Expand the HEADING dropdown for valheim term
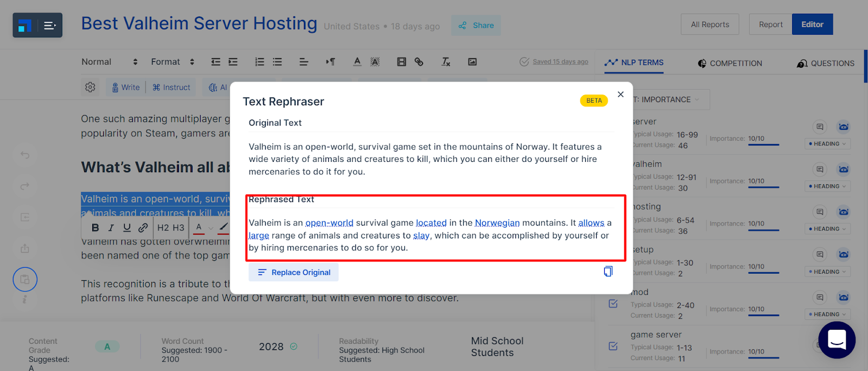 click(x=827, y=186)
